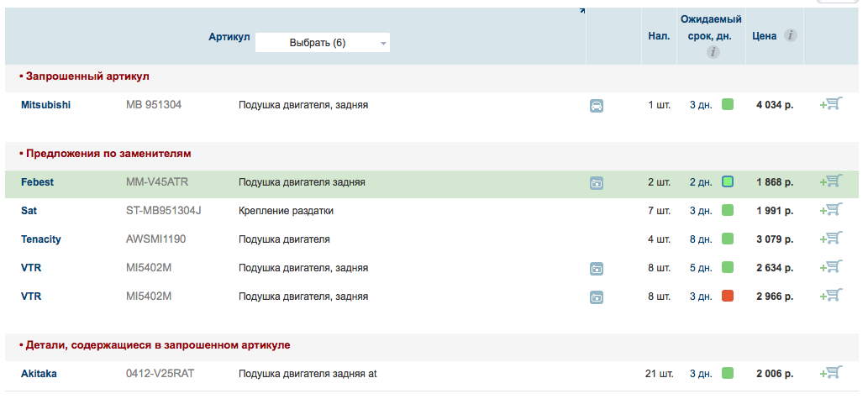Click article number MB 951304
The height and width of the screenshot is (399, 868).
154,105
